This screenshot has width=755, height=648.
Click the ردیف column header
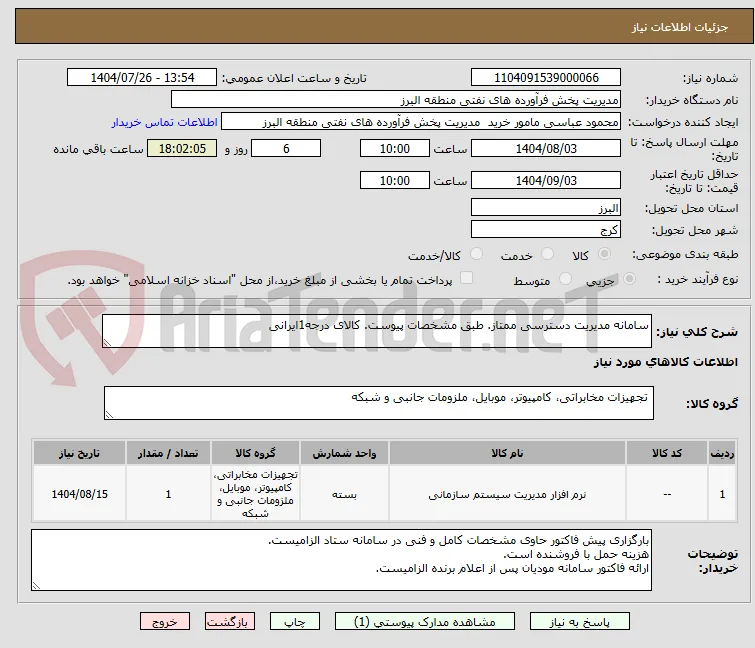click(x=722, y=453)
